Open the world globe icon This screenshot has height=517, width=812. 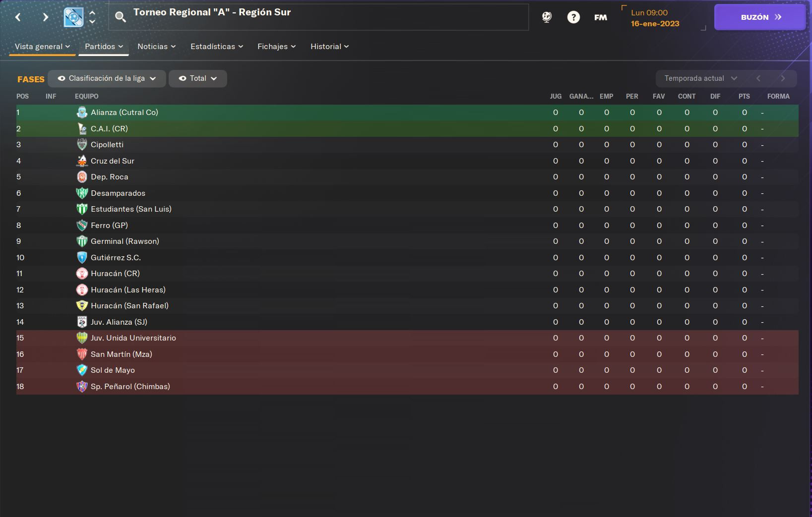point(547,17)
